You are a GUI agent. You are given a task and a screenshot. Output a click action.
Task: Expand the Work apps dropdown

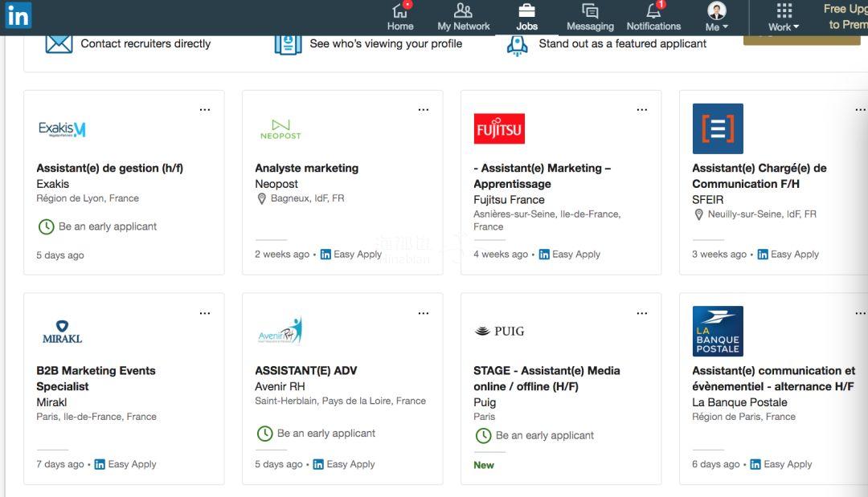click(784, 17)
